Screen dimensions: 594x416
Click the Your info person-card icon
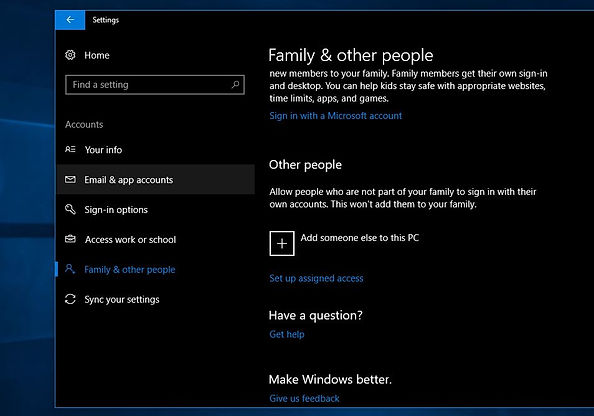coord(70,149)
